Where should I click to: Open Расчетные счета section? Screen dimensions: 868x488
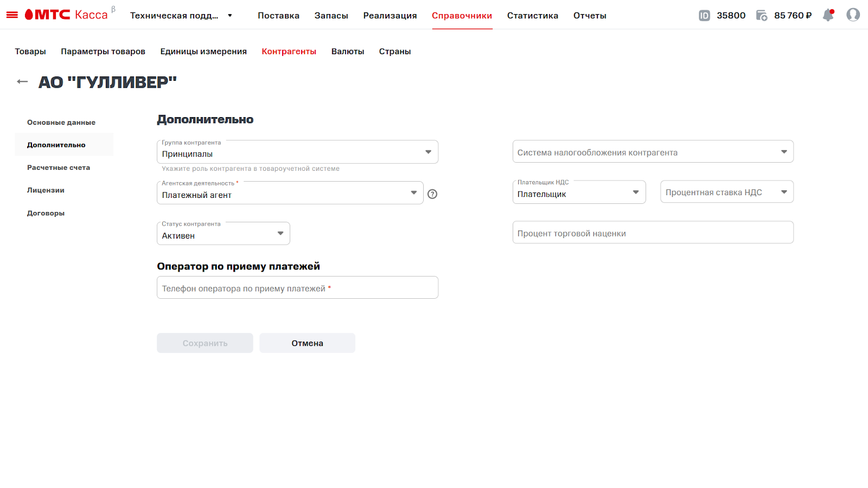point(59,168)
